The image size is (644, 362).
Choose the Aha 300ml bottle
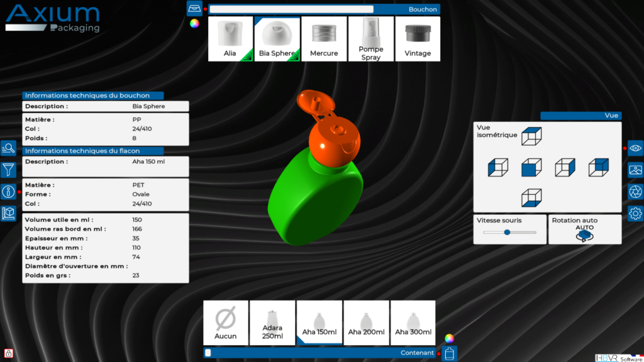(x=413, y=322)
